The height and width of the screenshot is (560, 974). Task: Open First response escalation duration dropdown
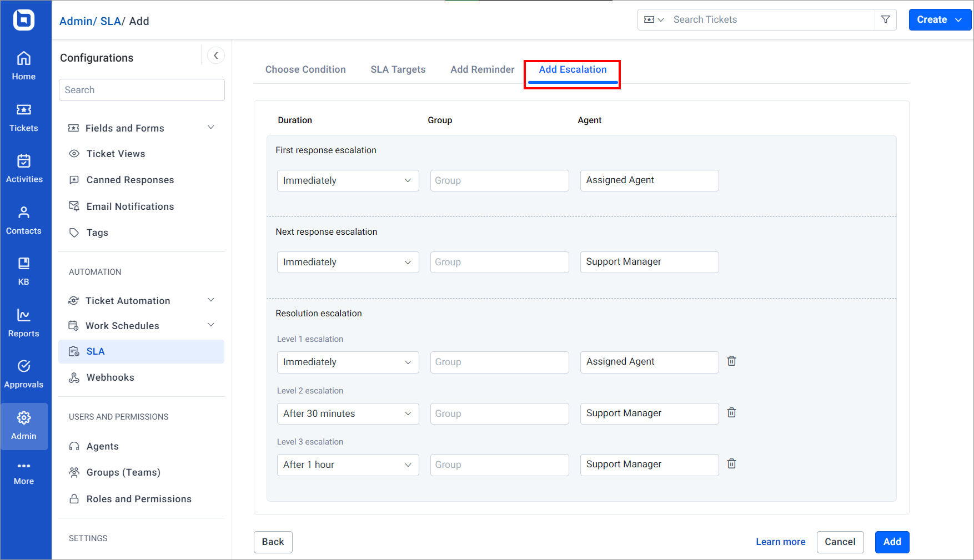tap(348, 180)
